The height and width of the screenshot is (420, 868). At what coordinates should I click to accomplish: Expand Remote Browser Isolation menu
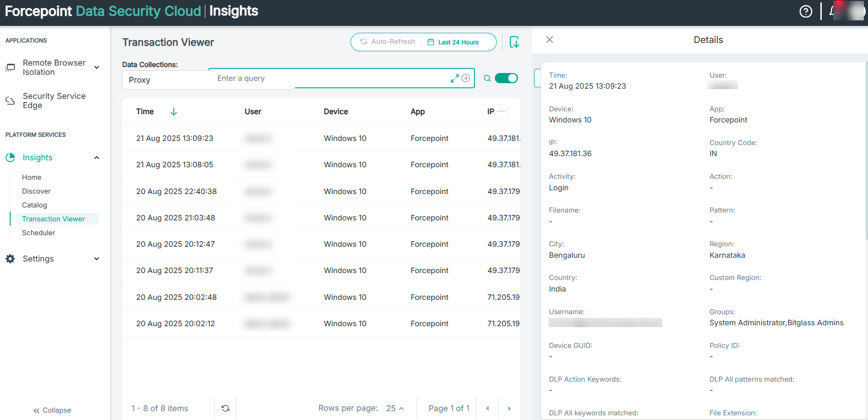coord(97,67)
